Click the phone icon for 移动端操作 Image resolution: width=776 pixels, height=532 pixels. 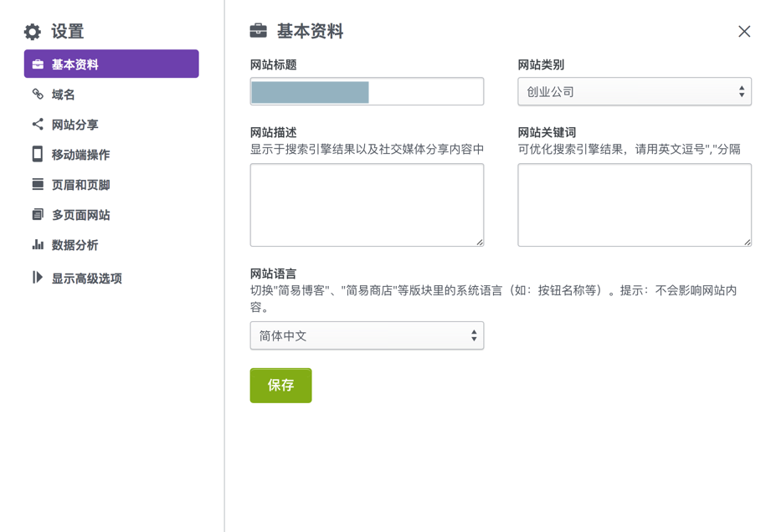[x=38, y=155]
